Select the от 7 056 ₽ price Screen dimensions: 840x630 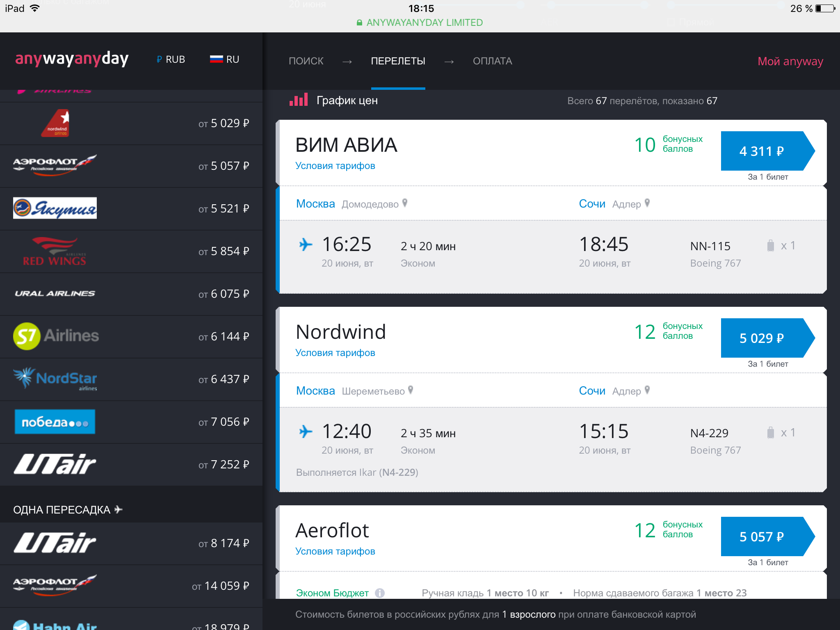224,422
